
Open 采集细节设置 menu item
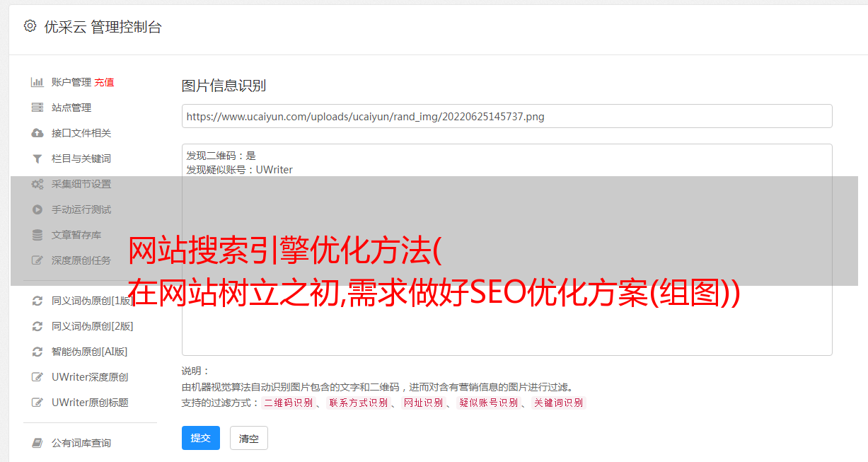81,184
